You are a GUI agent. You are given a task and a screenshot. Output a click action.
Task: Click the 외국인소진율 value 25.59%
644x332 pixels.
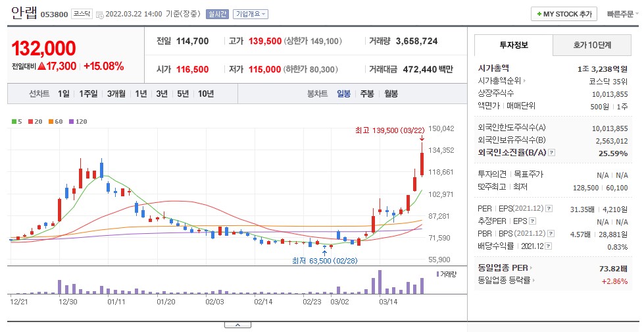(x=613, y=153)
